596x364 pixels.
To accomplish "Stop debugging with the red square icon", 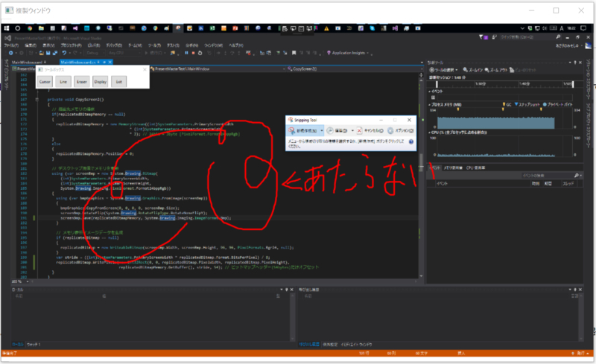I will coord(193,53).
